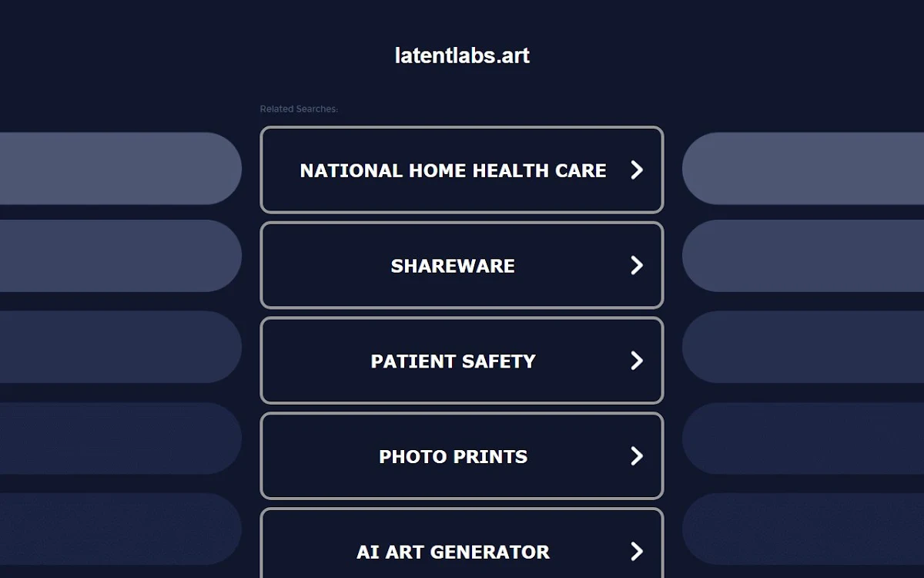Click left decorative pill beside National Home Health Care
The width and height of the screenshot is (924, 578).
click(121, 169)
